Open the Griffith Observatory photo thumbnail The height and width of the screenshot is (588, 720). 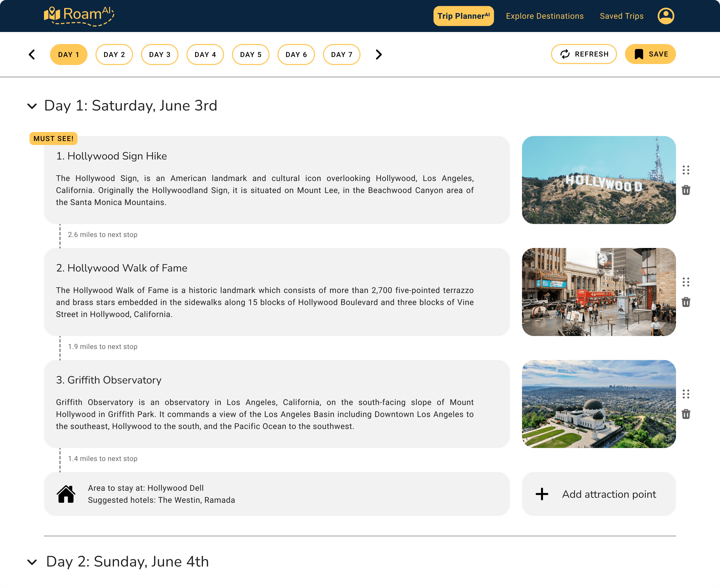[598, 404]
